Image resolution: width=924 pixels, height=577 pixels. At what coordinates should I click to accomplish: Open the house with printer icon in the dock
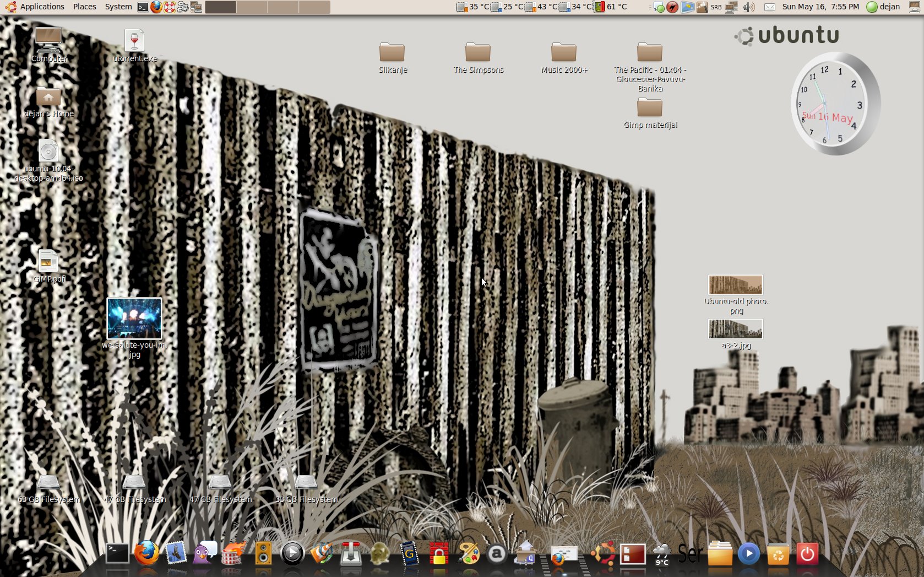525,553
